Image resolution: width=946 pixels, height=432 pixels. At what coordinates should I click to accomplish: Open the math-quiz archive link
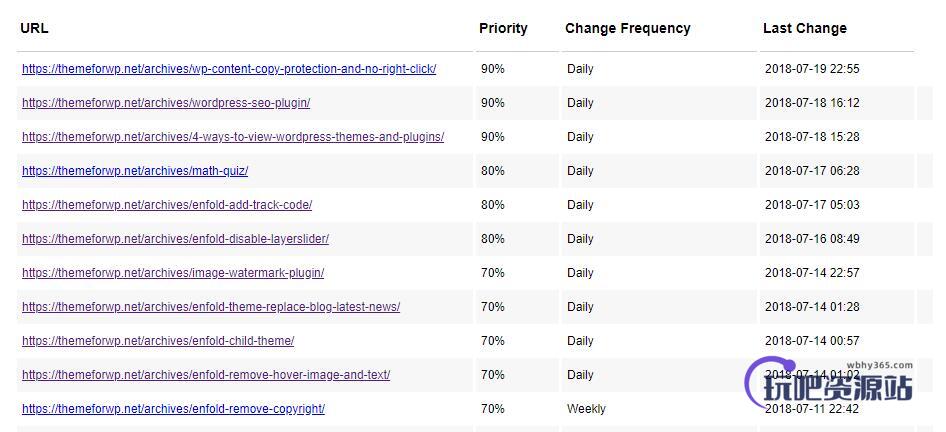135,171
